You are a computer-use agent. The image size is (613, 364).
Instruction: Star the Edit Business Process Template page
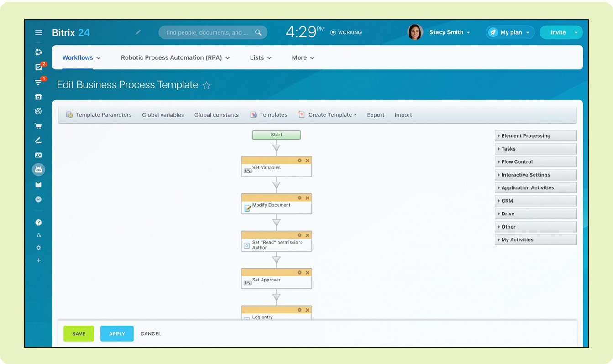[x=206, y=85]
